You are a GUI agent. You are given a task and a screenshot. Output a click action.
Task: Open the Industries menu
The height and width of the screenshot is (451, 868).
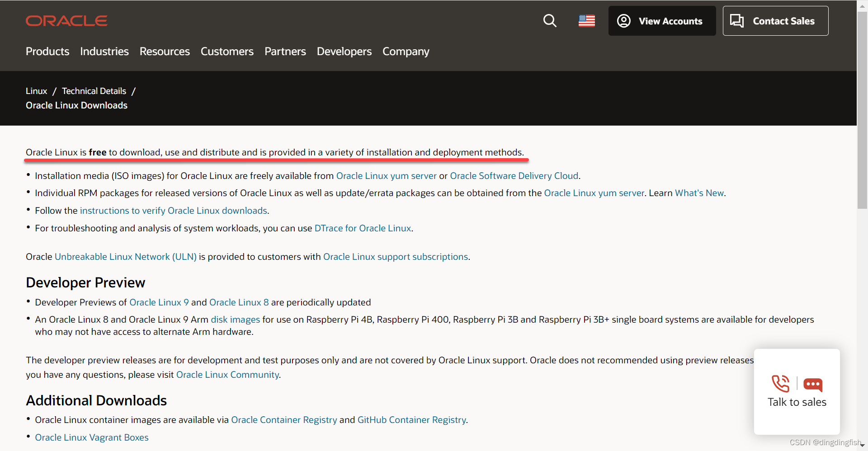click(104, 52)
